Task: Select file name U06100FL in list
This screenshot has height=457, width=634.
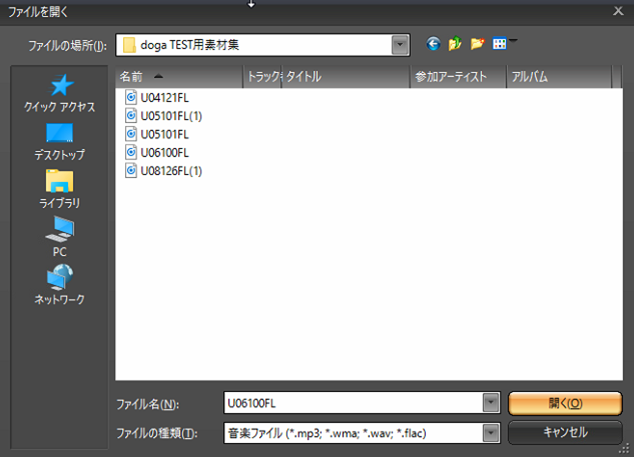Action: pos(165,152)
